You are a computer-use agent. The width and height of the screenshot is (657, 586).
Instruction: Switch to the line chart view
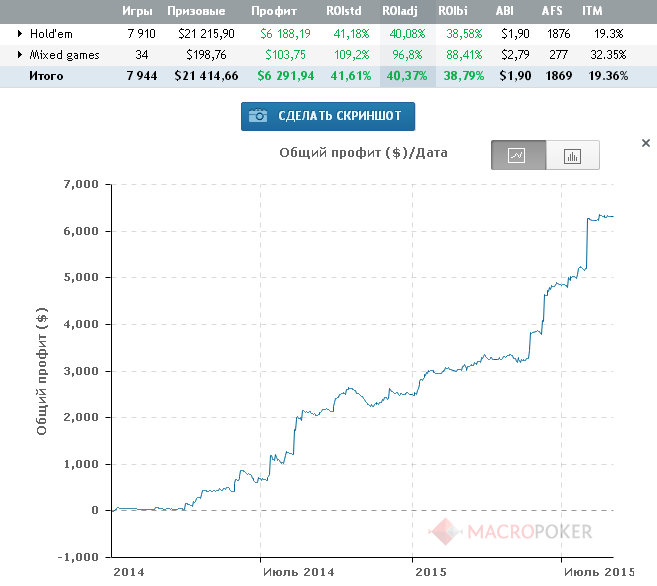click(518, 155)
